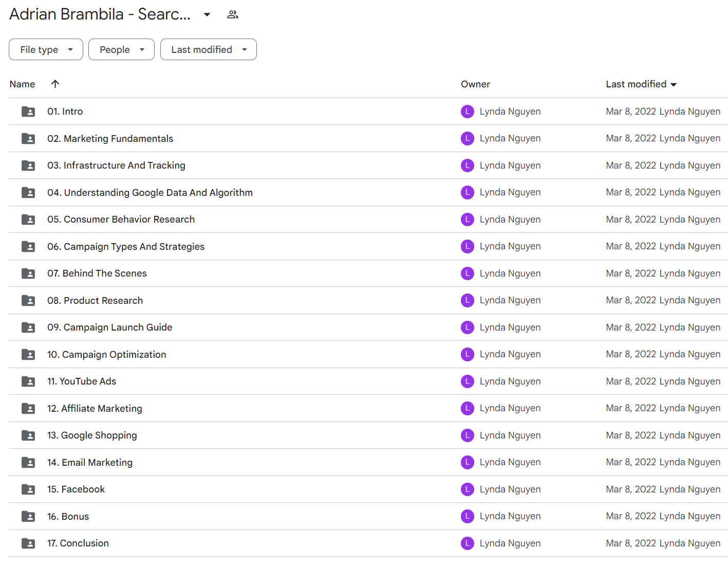
Task: Select 11. YouTube Ads folder name
Action: point(82,381)
